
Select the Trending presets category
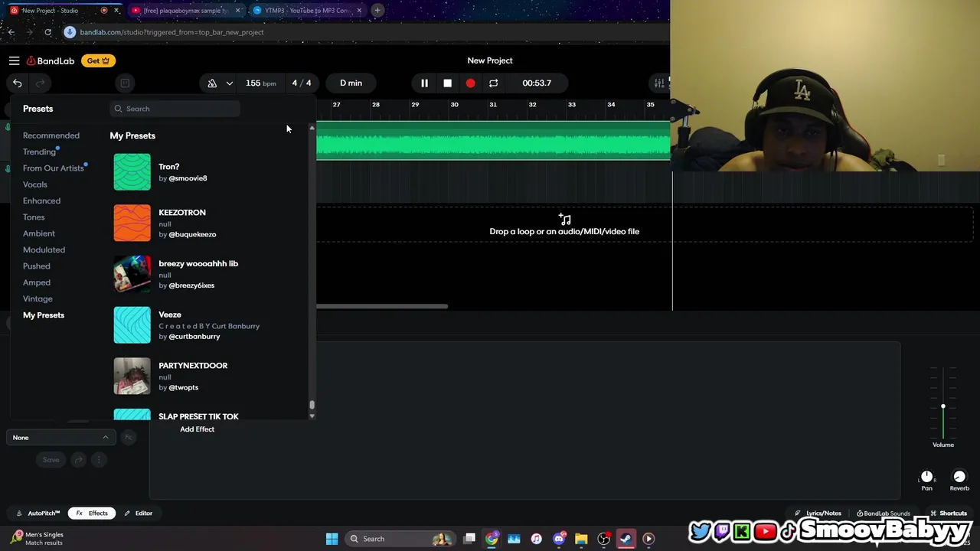click(40, 152)
